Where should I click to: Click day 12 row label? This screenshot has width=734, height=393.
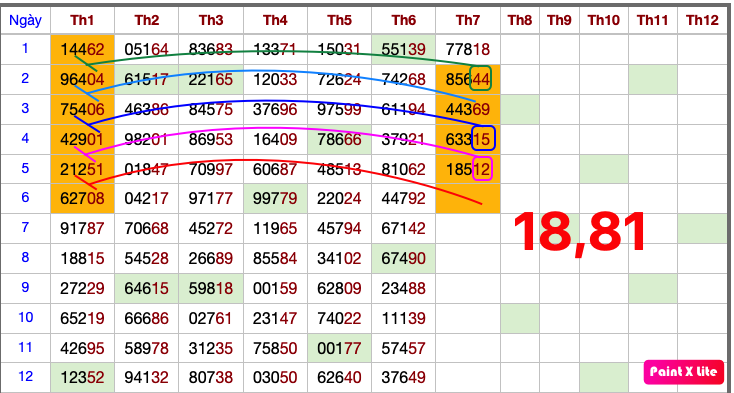point(25,377)
